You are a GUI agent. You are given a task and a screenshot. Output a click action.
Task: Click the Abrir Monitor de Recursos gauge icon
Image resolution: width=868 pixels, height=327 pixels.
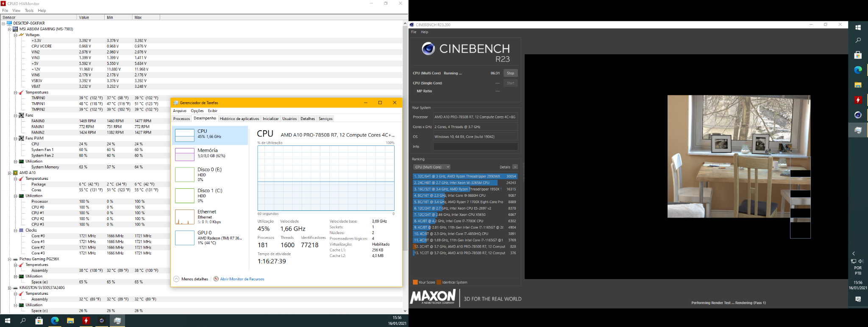coord(216,279)
